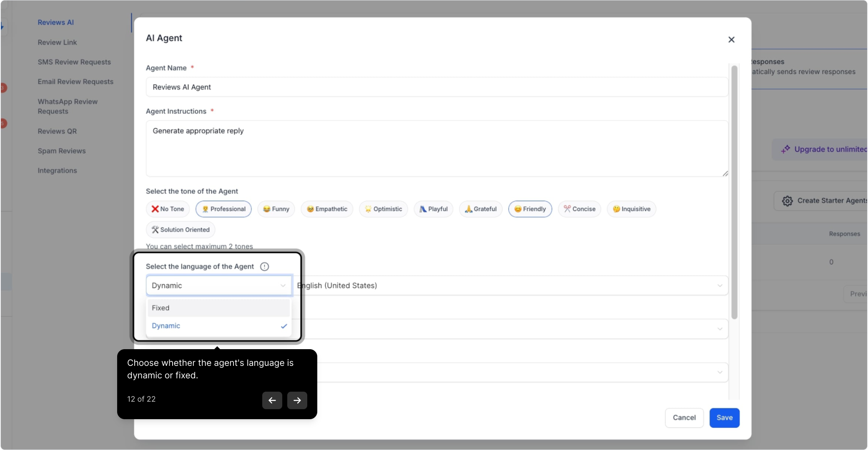Viewport: 868px width, 450px height.
Task: Select the Empathetic tone chip
Action: click(327, 209)
